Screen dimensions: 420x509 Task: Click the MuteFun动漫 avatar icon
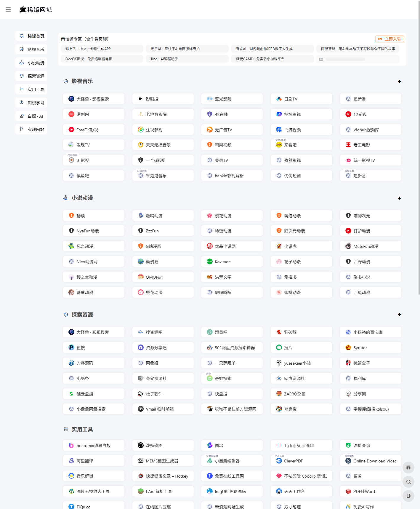coord(348,246)
